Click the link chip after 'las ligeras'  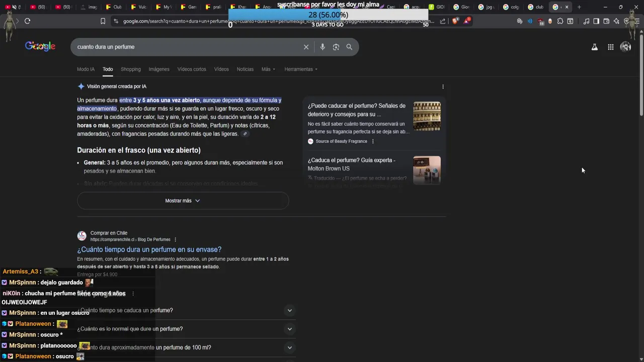[x=245, y=134]
